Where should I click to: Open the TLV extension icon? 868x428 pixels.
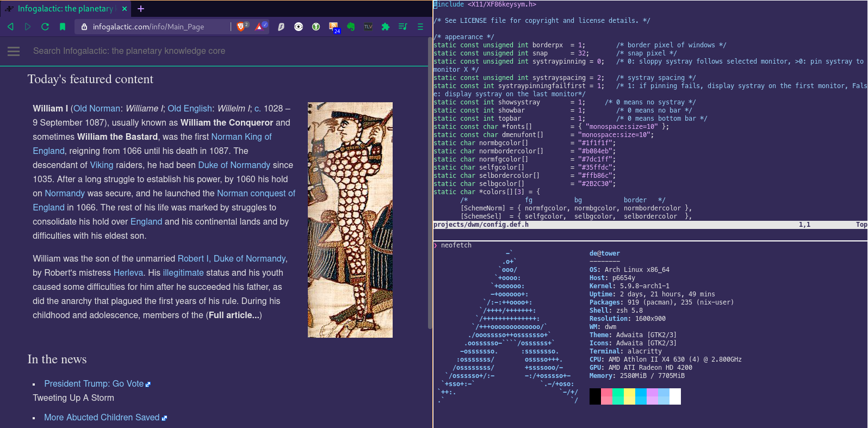point(368,27)
